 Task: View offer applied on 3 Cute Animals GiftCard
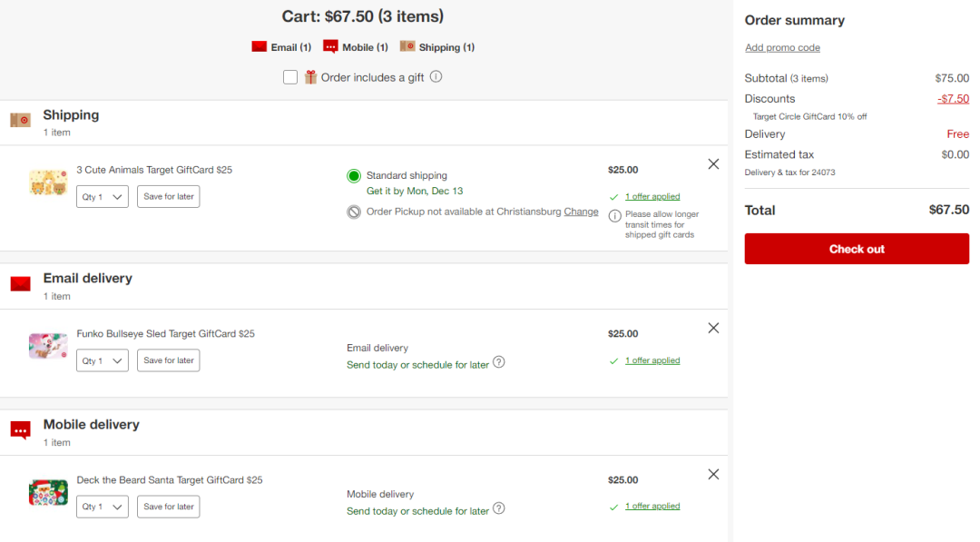pos(652,196)
